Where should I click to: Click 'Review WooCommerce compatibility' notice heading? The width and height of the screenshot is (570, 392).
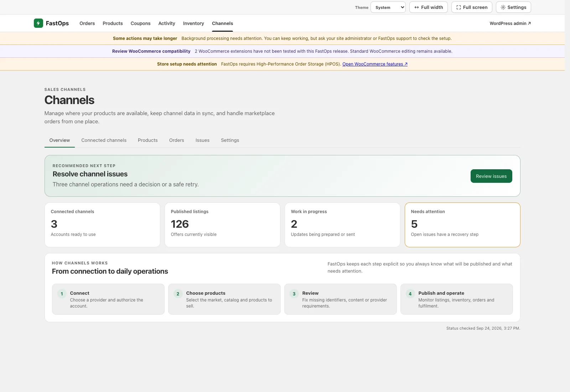click(x=151, y=51)
